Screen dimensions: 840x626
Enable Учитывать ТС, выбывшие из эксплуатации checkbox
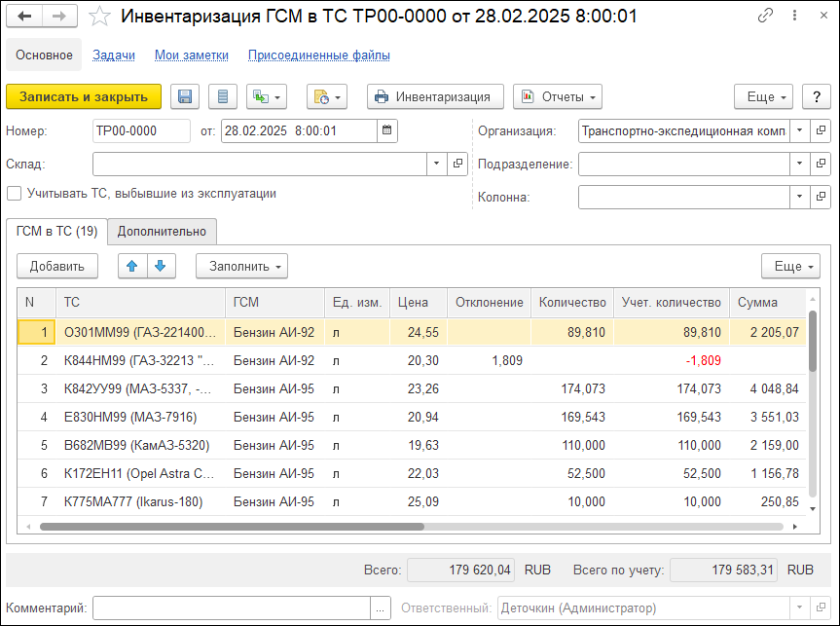pyautogui.click(x=14, y=194)
